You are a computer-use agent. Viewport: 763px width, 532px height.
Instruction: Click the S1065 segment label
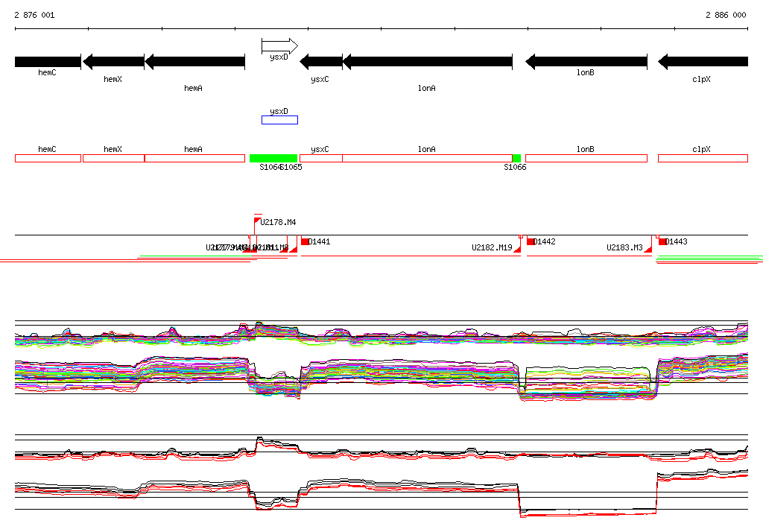point(291,167)
